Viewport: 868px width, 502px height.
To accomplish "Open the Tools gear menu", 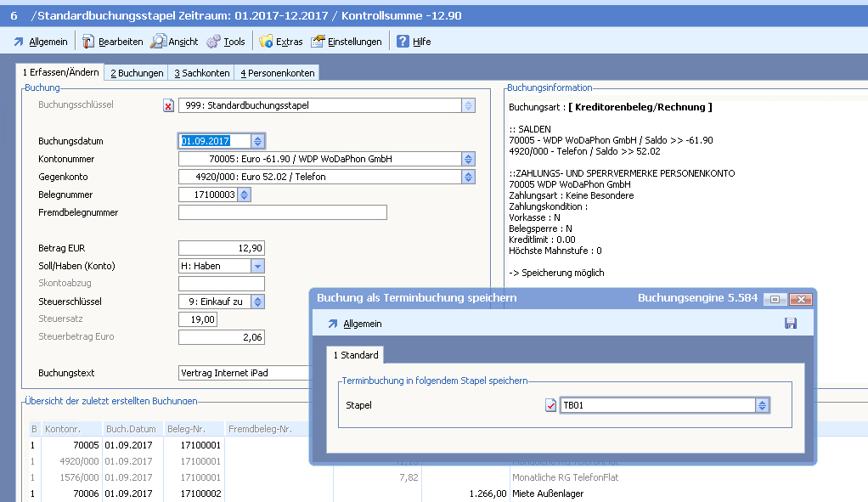I will click(225, 42).
